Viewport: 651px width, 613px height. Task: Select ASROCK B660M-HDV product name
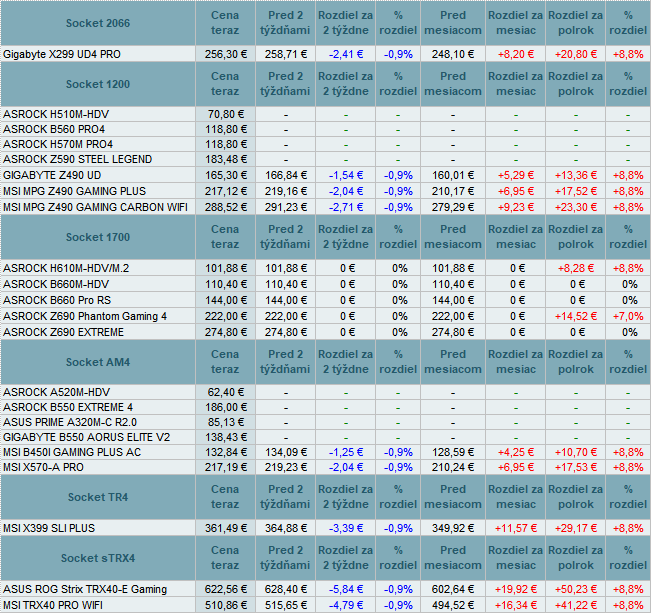pyautogui.click(x=56, y=284)
